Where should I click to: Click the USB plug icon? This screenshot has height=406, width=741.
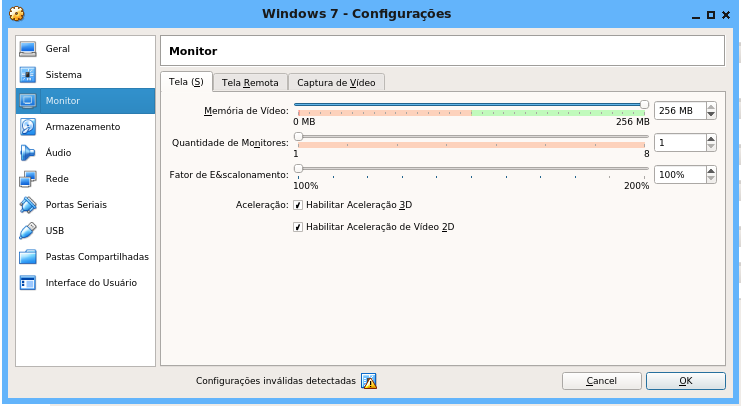point(28,231)
